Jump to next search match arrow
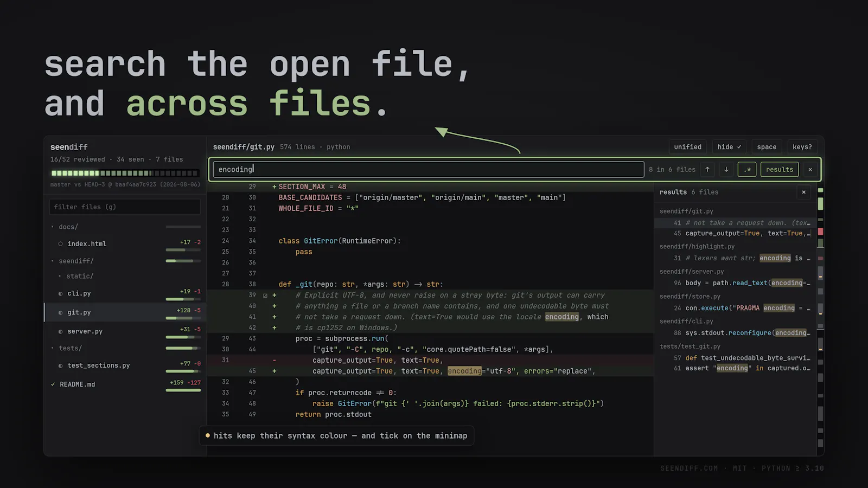Viewport: 868px width, 488px height. coord(726,170)
